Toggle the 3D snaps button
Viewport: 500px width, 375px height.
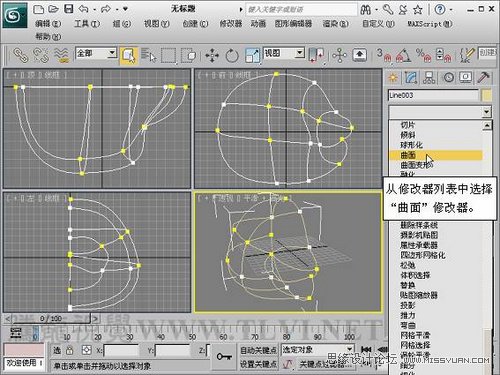click(x=384, y=55)
